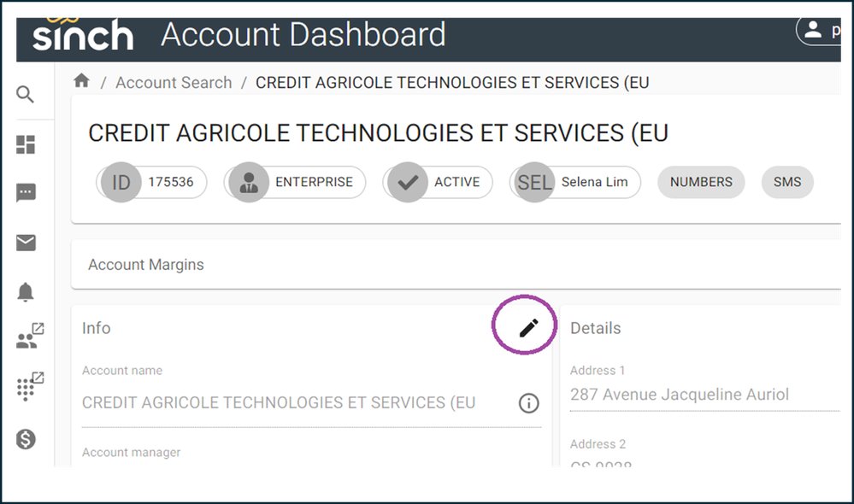Open the search icon in sidebar
Viewport: 854px width, 504px height.
pos(25,94)
